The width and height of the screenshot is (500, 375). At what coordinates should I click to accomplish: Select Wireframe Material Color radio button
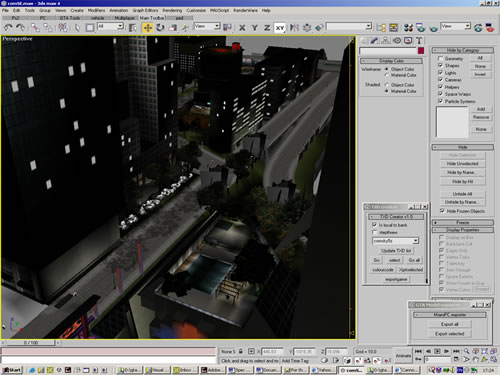tap(387, 75)
